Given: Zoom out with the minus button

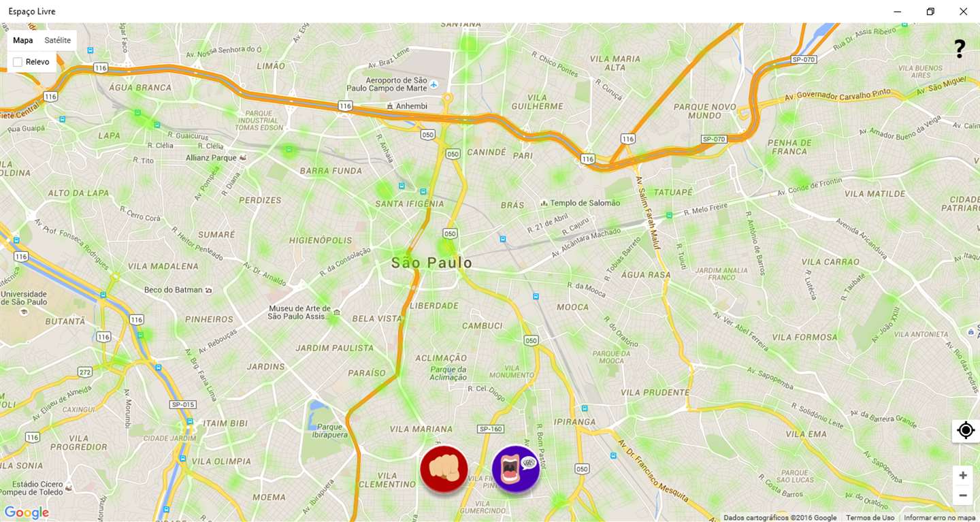Looking at the screenshot, I should [x=962, y=495].
